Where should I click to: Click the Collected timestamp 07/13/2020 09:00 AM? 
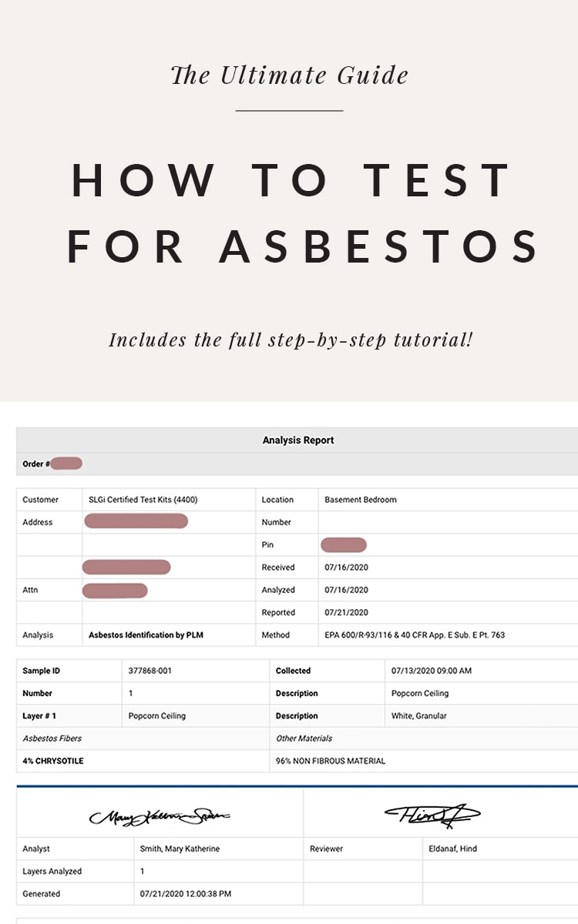coord(432,671)
